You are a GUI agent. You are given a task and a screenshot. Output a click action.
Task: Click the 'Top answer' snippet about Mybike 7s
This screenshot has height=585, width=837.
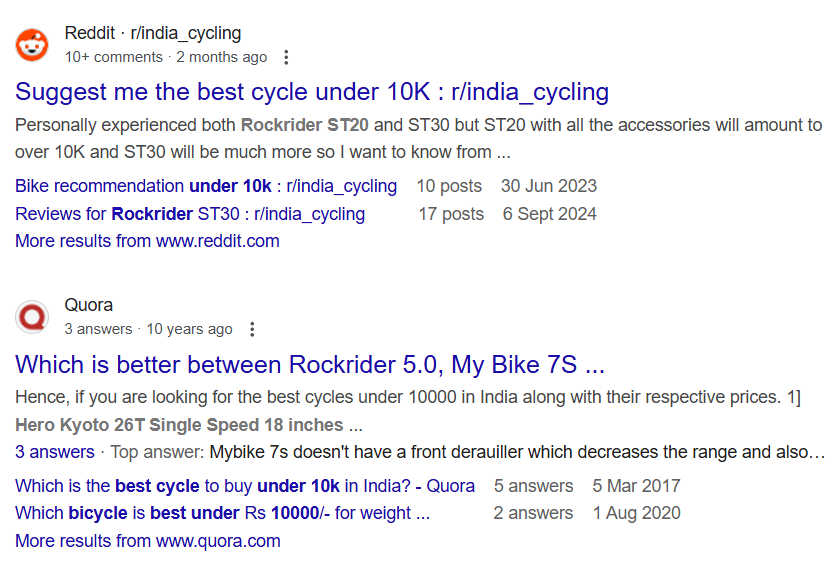516,452
